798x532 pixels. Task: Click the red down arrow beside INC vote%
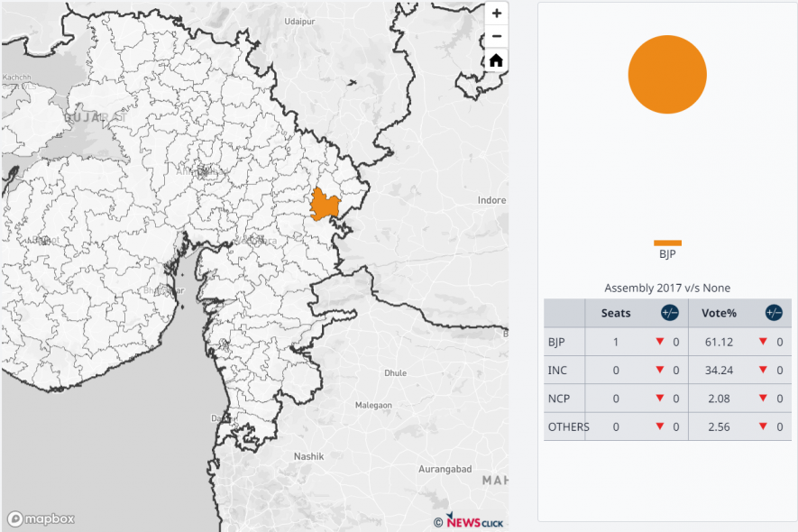pyautogui.click(x=762, y=371)
